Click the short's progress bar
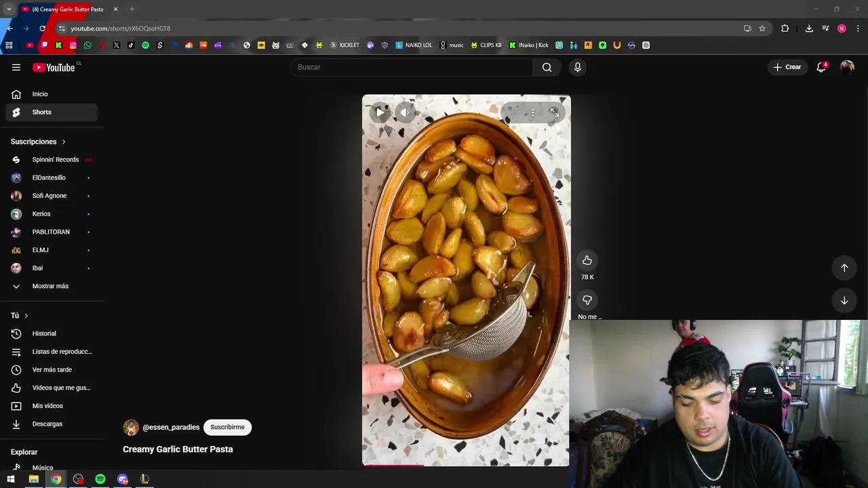The height and width of the screenshot is (488, 868). pyautogui.click(x=466, y=465)
